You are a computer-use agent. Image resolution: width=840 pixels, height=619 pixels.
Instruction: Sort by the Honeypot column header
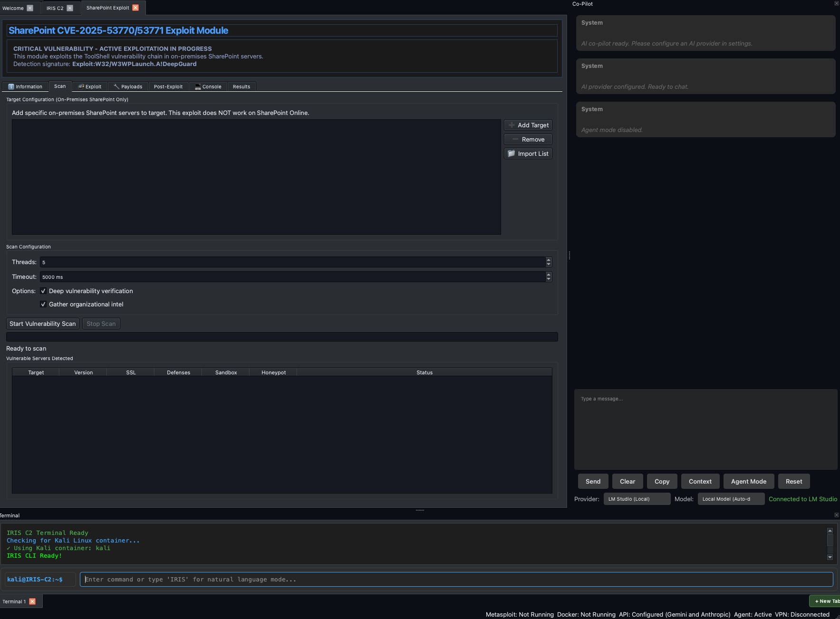[x=273, y=372]
